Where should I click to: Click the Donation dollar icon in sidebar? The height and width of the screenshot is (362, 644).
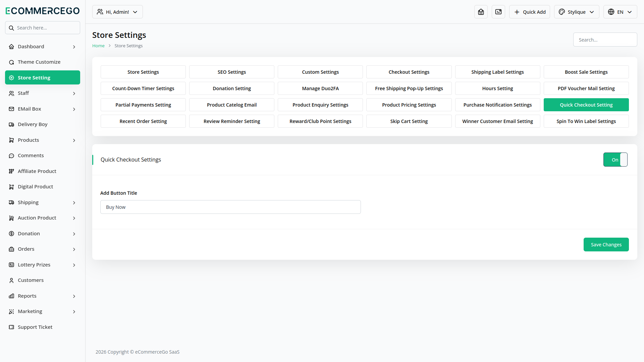tap(11, 234)
